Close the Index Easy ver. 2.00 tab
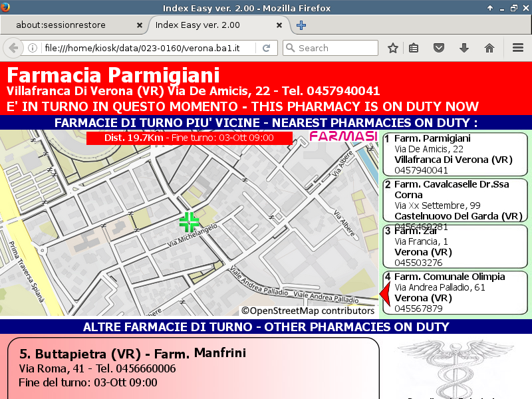This screenshot has height=399, width=532. click(280, 25)
